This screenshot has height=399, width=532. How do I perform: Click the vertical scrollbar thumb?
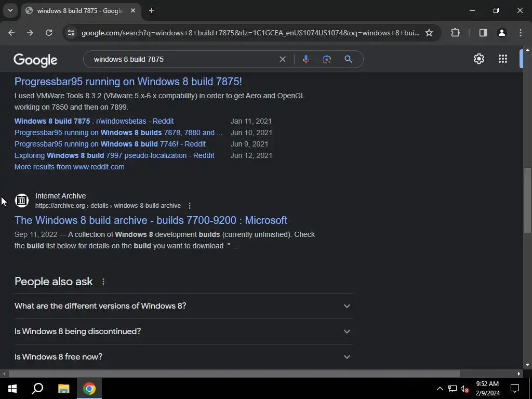pos(527,200)
